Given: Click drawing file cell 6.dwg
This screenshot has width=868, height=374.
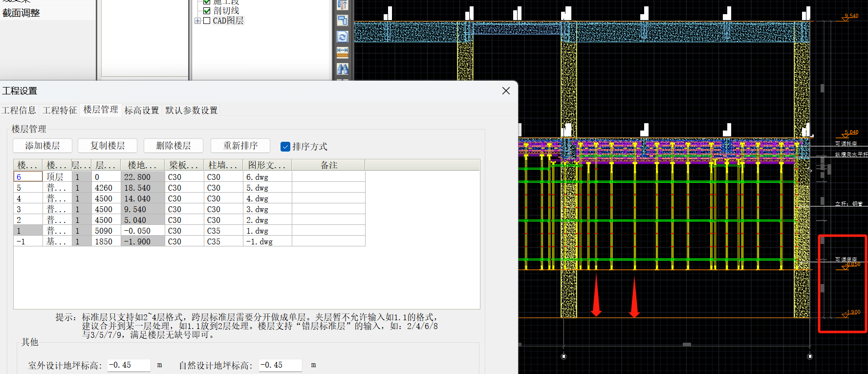Looking at the screenshot, I should click(x=267, y=176).
